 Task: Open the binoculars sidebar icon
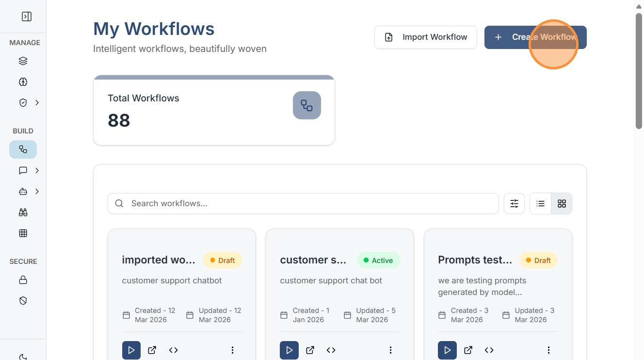click(23, 213)
